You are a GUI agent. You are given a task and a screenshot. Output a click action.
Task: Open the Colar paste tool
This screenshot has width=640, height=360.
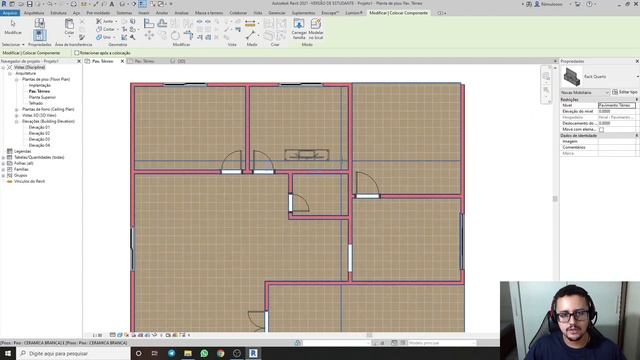pos(69,27)
